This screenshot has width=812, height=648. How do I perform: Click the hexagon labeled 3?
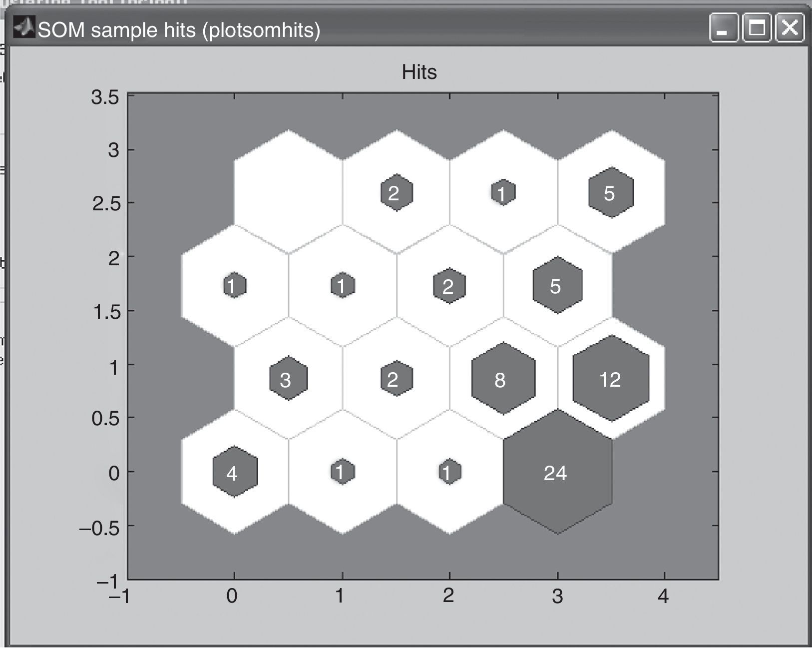[x=288, y=379]
